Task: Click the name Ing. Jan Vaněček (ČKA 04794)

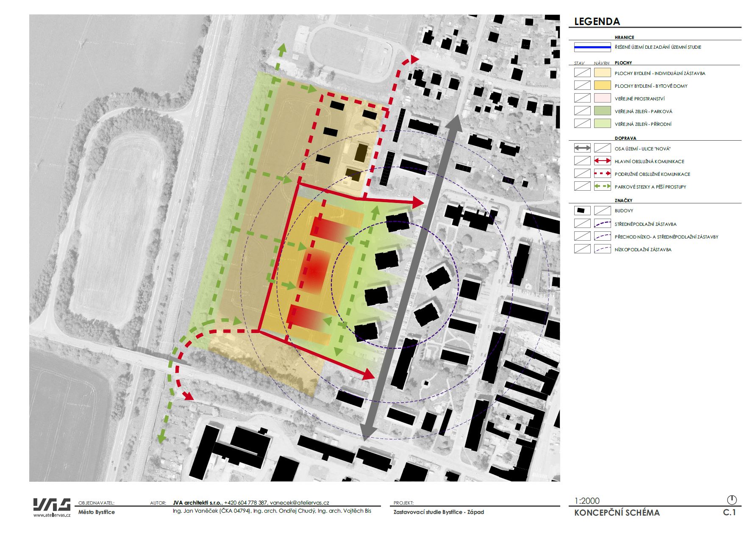Action: (212, 511)
